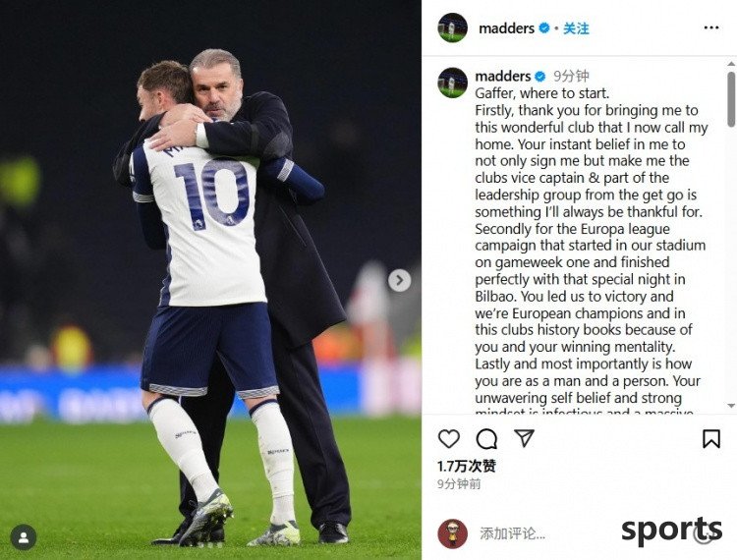The height and width of the screenshot is (560, 737).
Task: Go to next photo with arrow
Action: [x=400, y=280]
